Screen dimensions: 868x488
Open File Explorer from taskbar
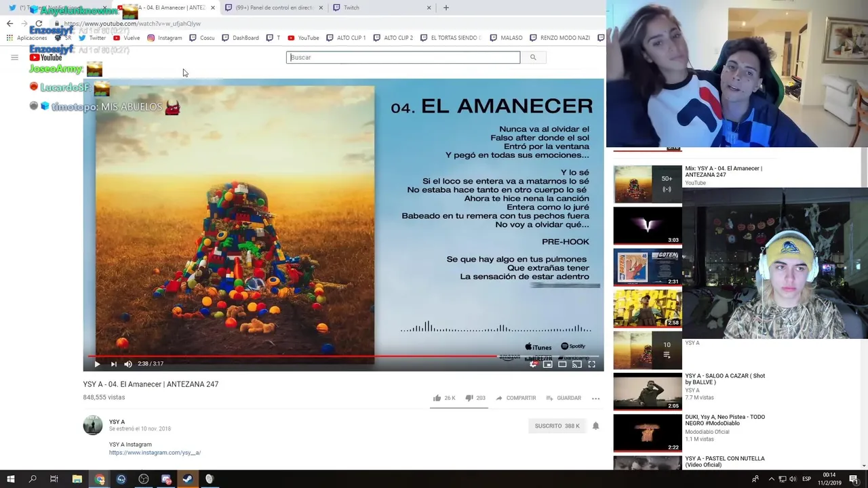click(x=77, y=479)
